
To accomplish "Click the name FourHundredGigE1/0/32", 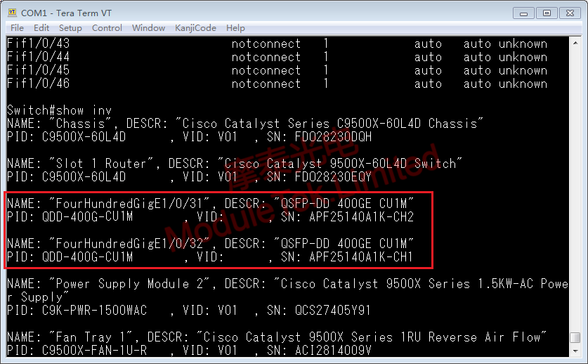I will pyautogui.click(x=129, y=244).
